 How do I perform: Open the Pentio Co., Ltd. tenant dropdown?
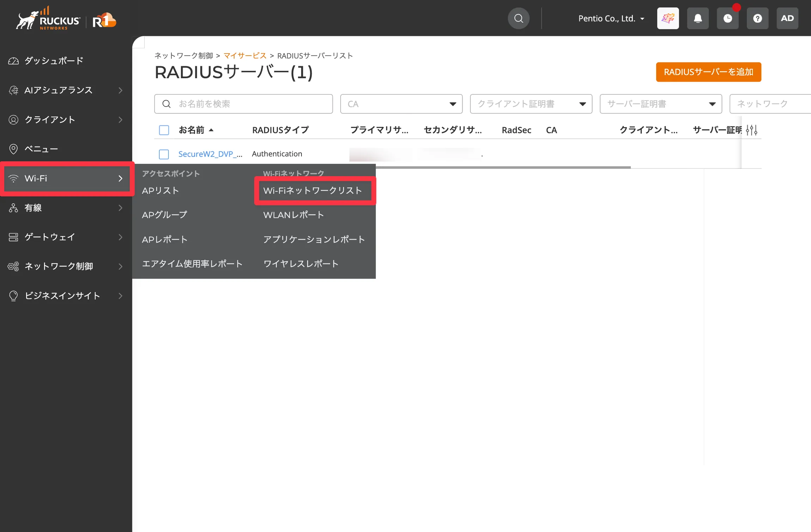pyautogui.click(x=611, y=18)
